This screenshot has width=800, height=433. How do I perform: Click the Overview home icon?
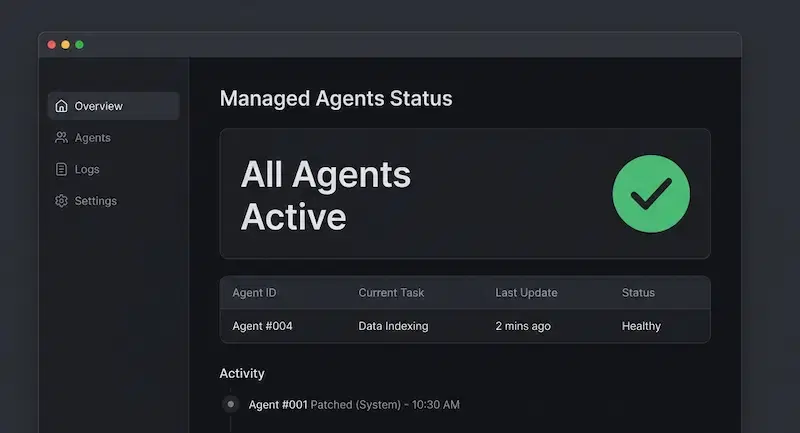pos(62,106)
